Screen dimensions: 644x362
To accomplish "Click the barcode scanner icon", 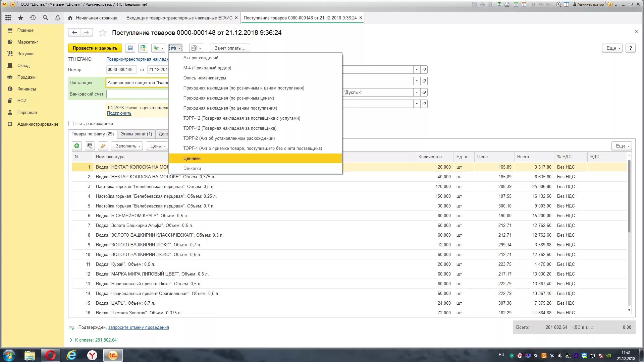I will (x=90, y=146).
